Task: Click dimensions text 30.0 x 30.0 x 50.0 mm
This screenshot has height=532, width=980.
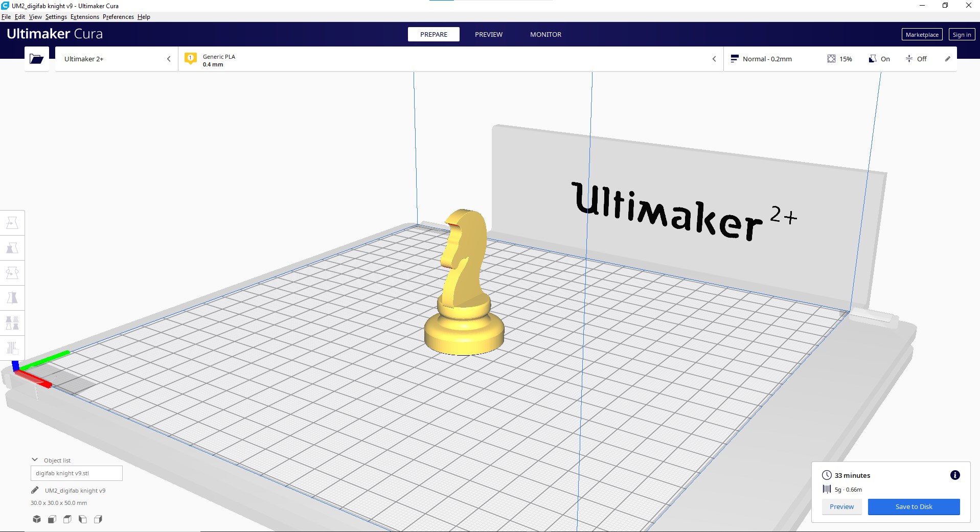Action: (59, 503)
